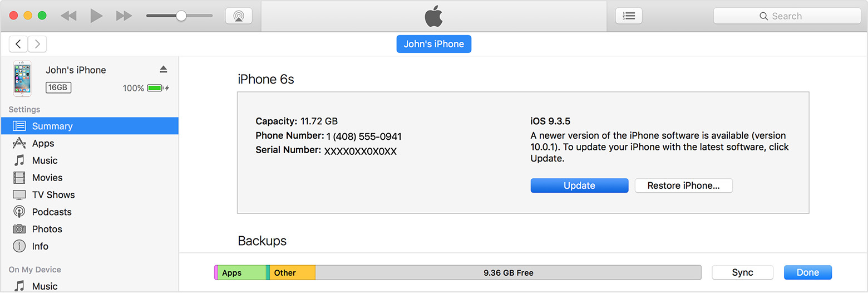The width and height of the screenshot is (868, 293).
Task: Open Photos in the sidebar
Action: click(x=90, y=229)
